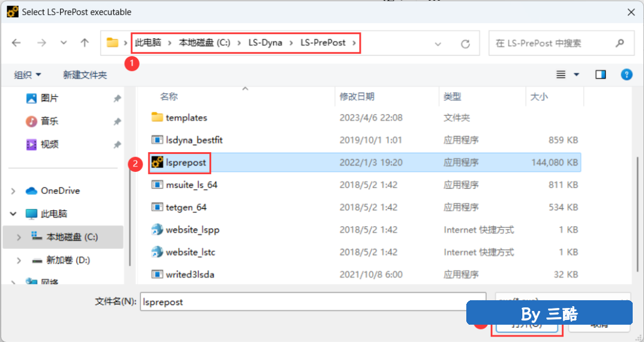644x342 pixels.
Task: Select LS-Dyna in the address path
Action: (x=265, y=43)
